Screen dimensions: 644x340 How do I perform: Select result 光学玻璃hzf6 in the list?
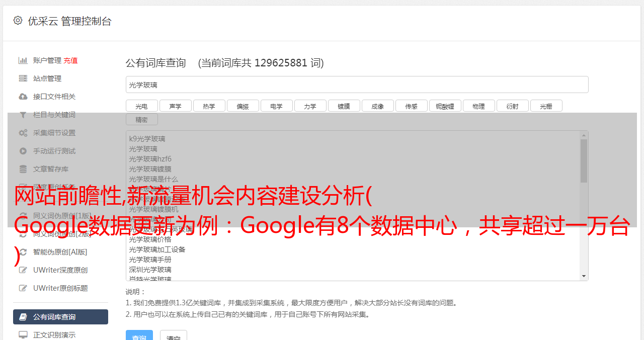pyautogui.click(x=150, y=159)
